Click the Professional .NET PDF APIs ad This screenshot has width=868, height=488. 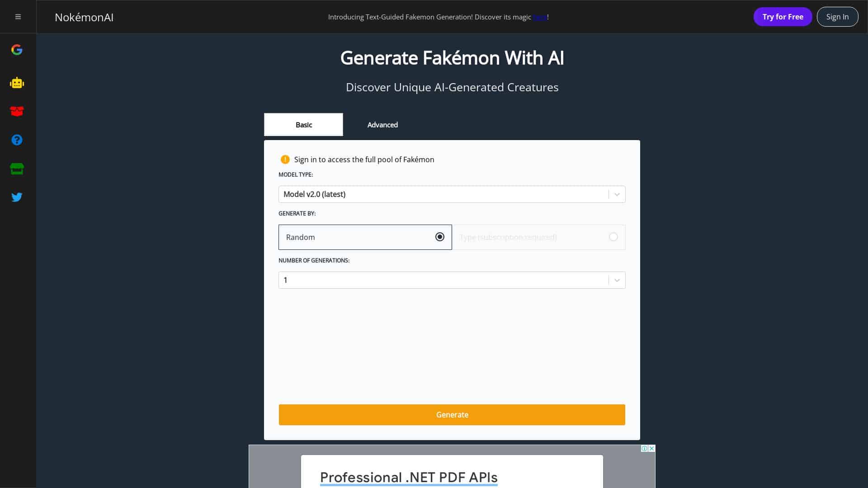point(408,477)
